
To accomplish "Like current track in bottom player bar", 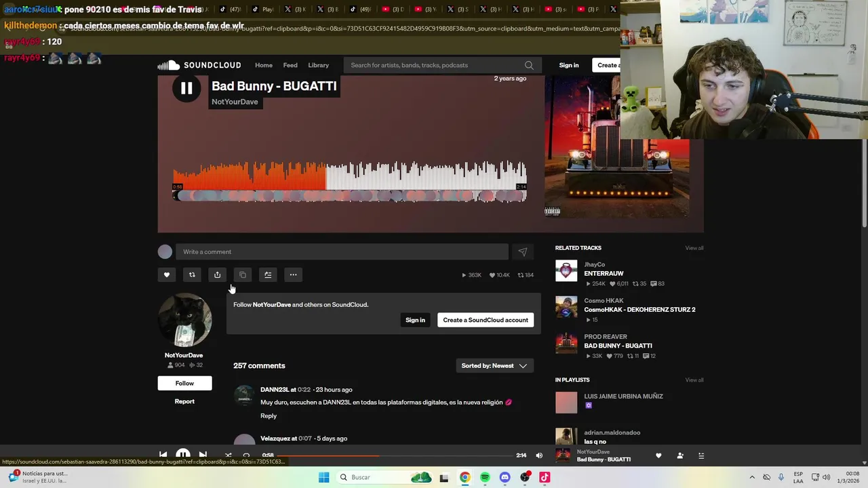I will 658,455.
